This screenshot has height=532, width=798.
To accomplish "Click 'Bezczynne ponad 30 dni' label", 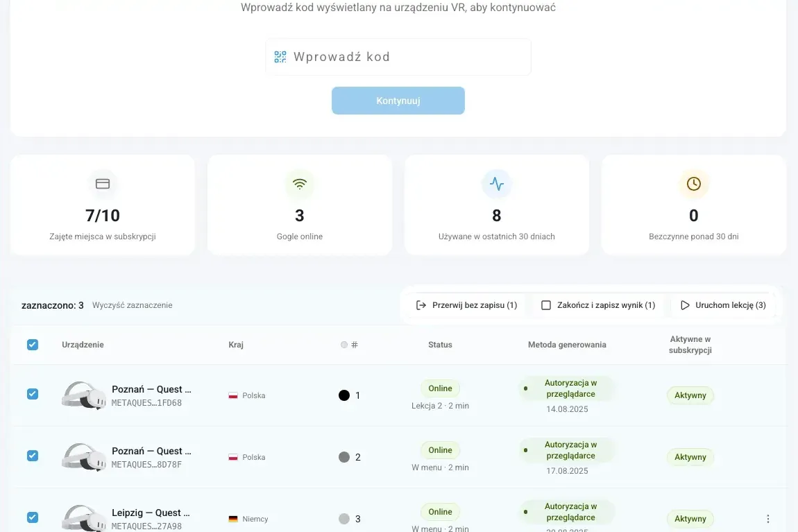I will coord(694,237).
